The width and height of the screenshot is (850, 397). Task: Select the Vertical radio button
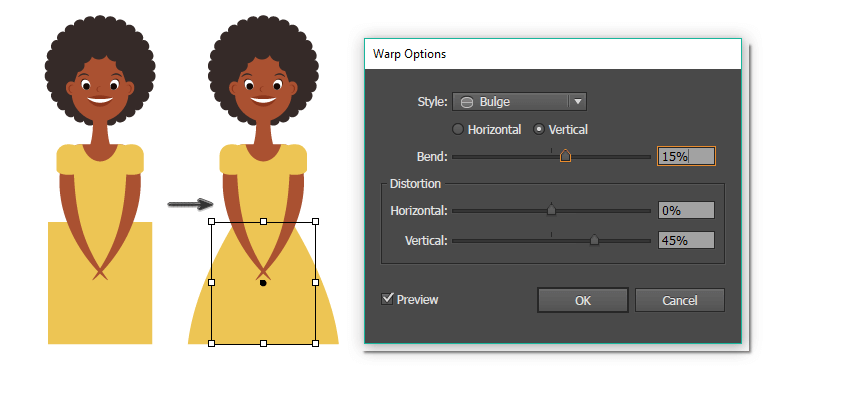[x=539, y=129]
